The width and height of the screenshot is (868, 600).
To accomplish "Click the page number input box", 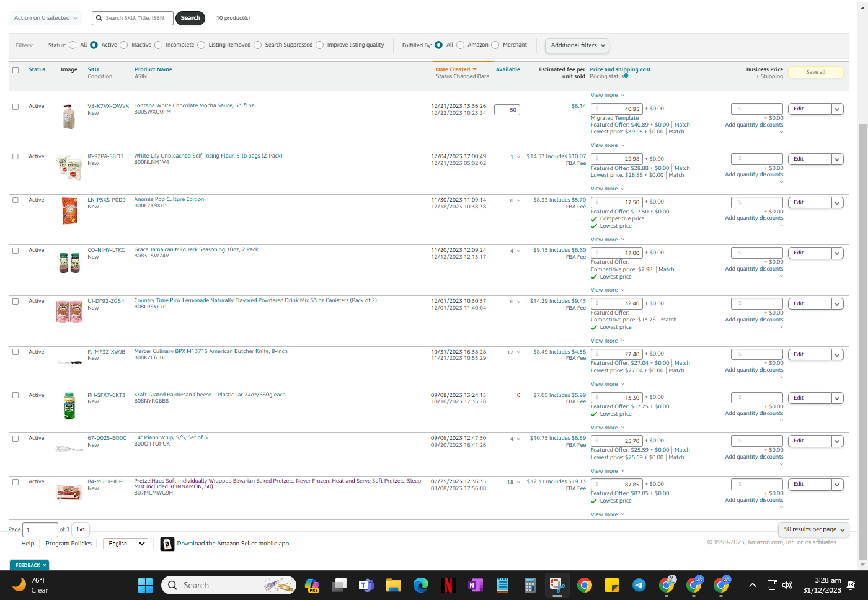I will click(x=40, y=529).
